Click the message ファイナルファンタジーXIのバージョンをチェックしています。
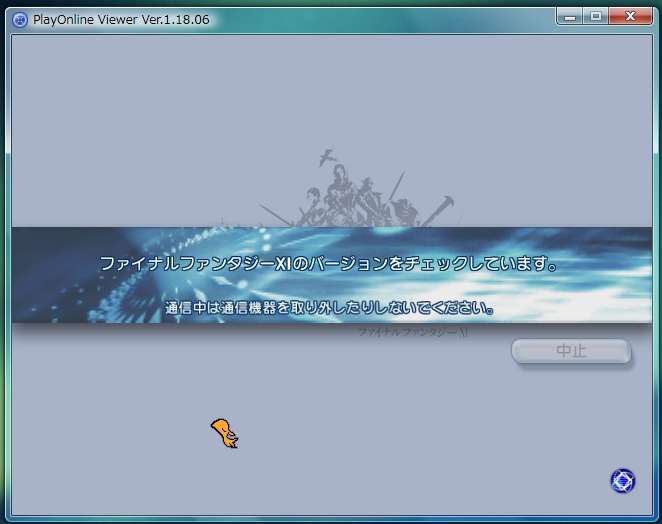Image resolution: width=662 pixels, height=524 pixels. coord(328,264)
